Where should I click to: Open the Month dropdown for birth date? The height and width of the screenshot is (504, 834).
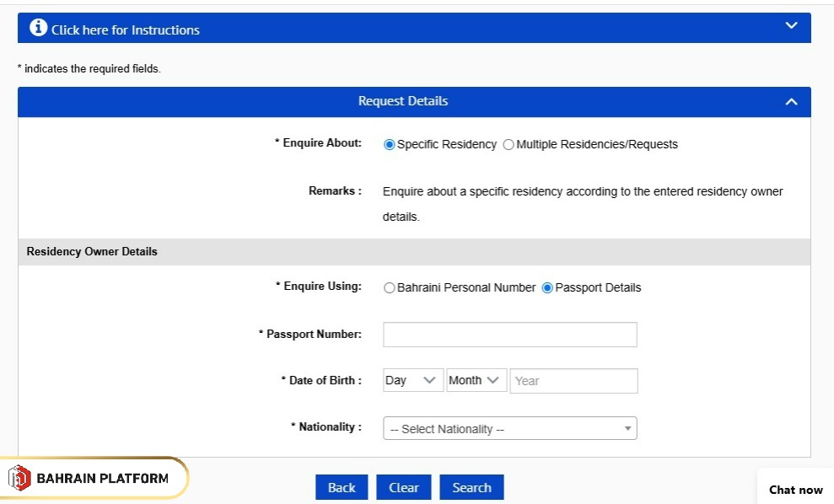tap(476, 381)
